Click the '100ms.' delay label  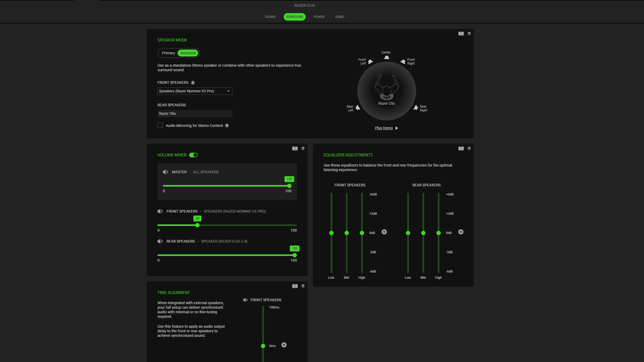point(274,307)
